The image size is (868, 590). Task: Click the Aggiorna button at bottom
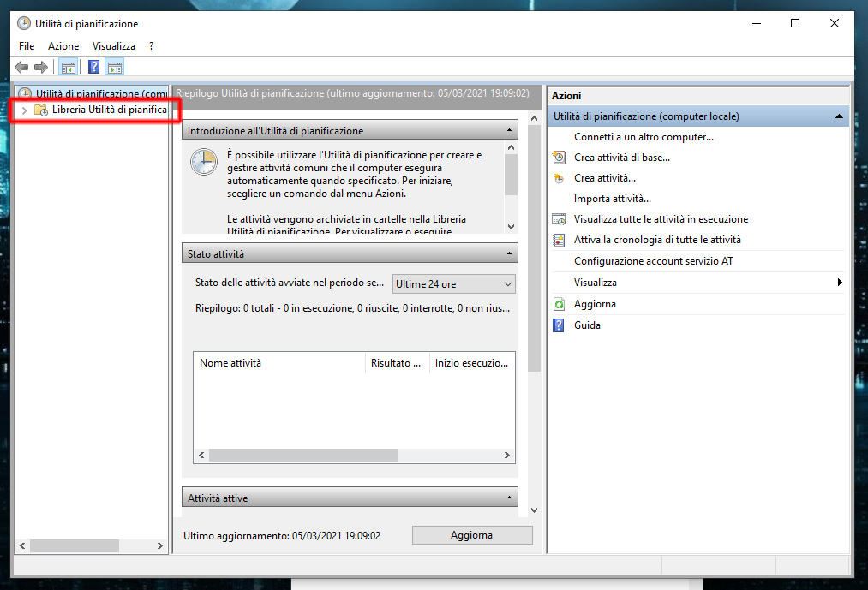click(471, 535)
